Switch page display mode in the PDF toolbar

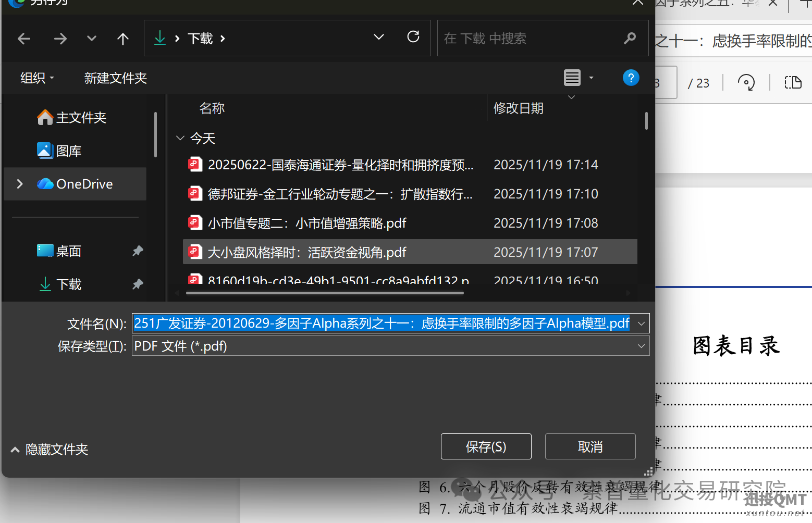point(793,82)
